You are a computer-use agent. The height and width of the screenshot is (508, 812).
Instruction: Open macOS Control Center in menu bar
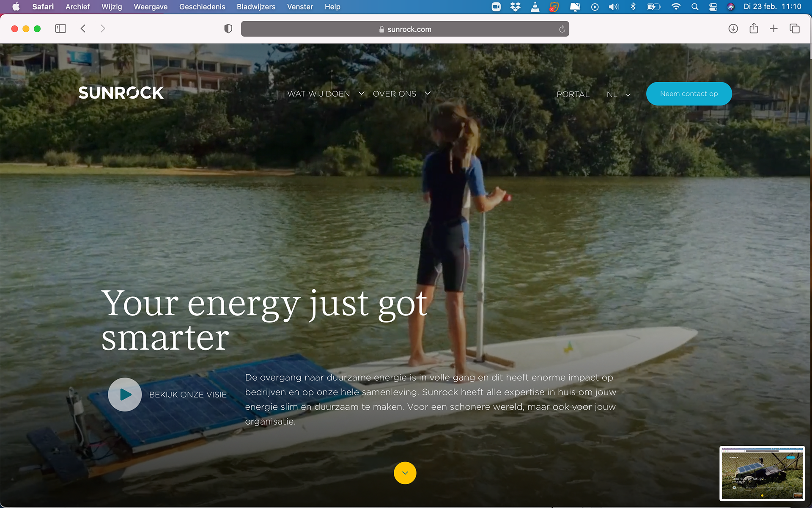tap(713, 7)
